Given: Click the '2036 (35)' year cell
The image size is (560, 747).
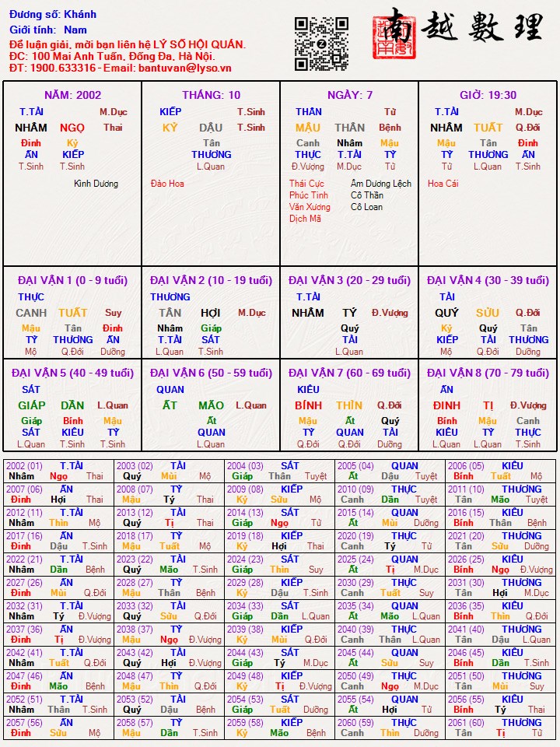Looking at the screenshot, I should click(x=500, y=612).
